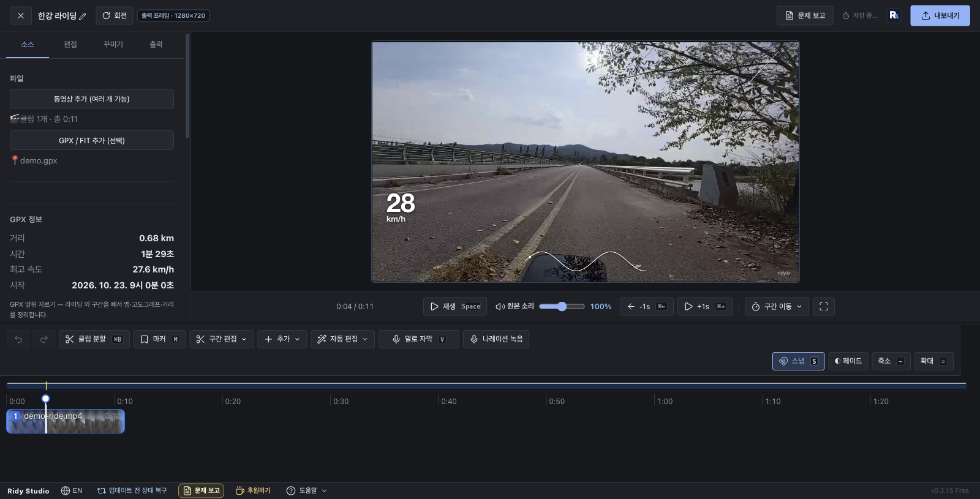Click the timeline playhead handle
The height and width of the screenshot is (499, 980).
[x=46, y=399]
